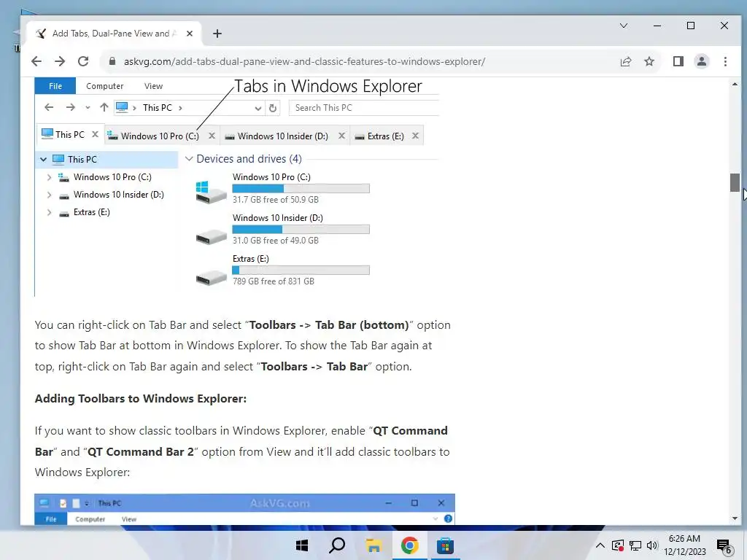This screenshot has height=560, width=747.
Task: Click the Chrome taskbar icon
Action: (409, 545)
